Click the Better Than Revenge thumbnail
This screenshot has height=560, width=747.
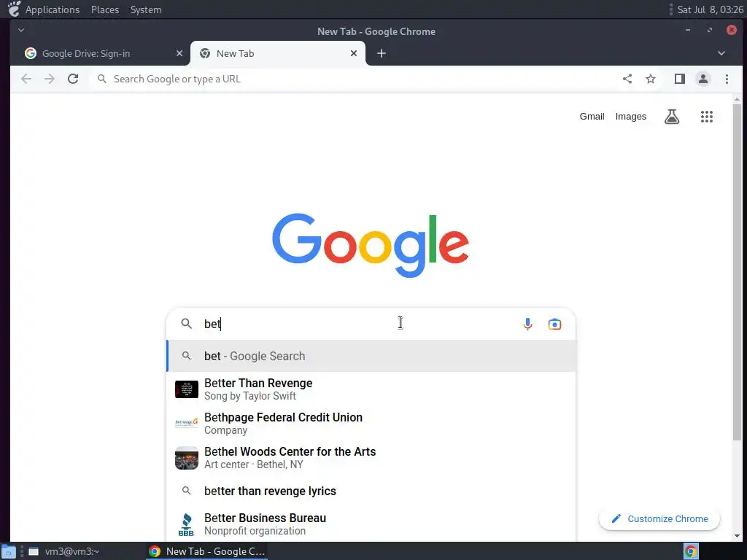187,389
